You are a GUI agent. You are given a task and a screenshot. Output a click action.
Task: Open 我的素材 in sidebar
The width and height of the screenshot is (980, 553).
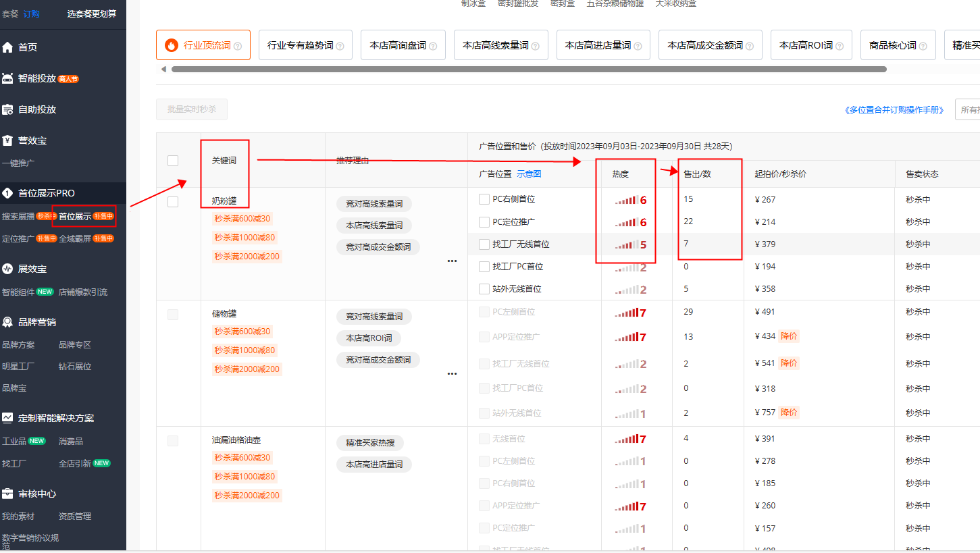click(18, 517)
